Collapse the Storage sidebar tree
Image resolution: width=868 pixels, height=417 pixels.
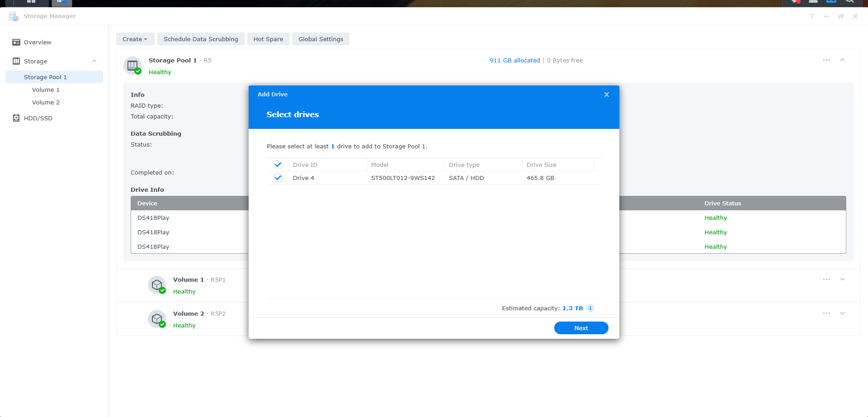click(94, 61)
